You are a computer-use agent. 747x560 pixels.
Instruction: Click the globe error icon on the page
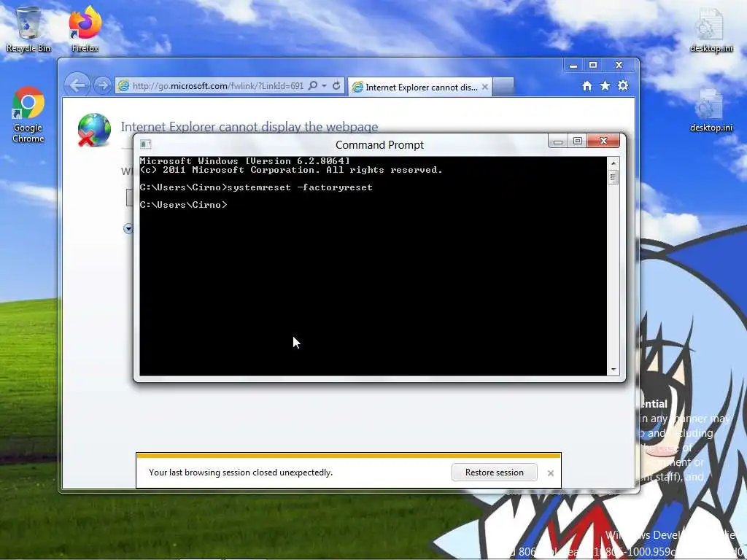click(94, 130)
